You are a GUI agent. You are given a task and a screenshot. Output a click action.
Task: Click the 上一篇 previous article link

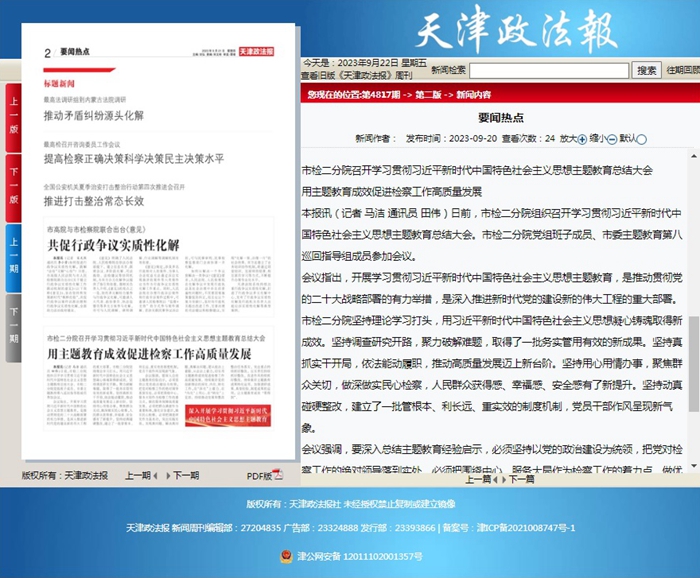tap(478, 479)
